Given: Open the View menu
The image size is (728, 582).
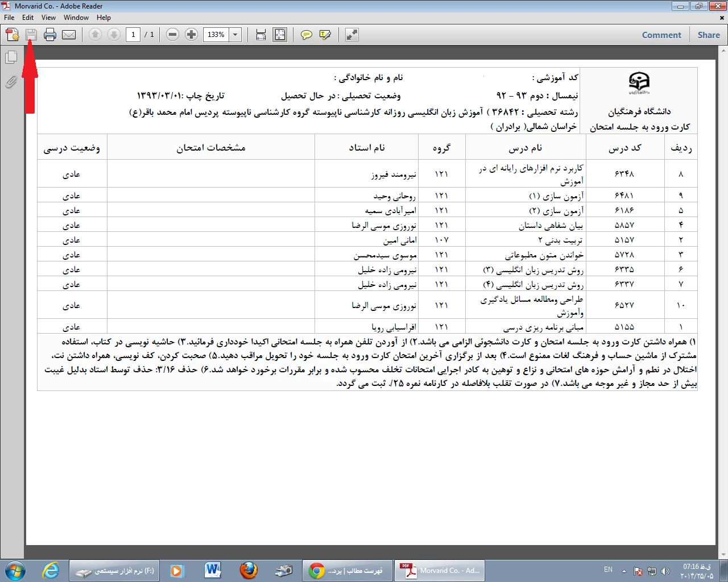Looking at the screenshot, I should pos(48,18).
